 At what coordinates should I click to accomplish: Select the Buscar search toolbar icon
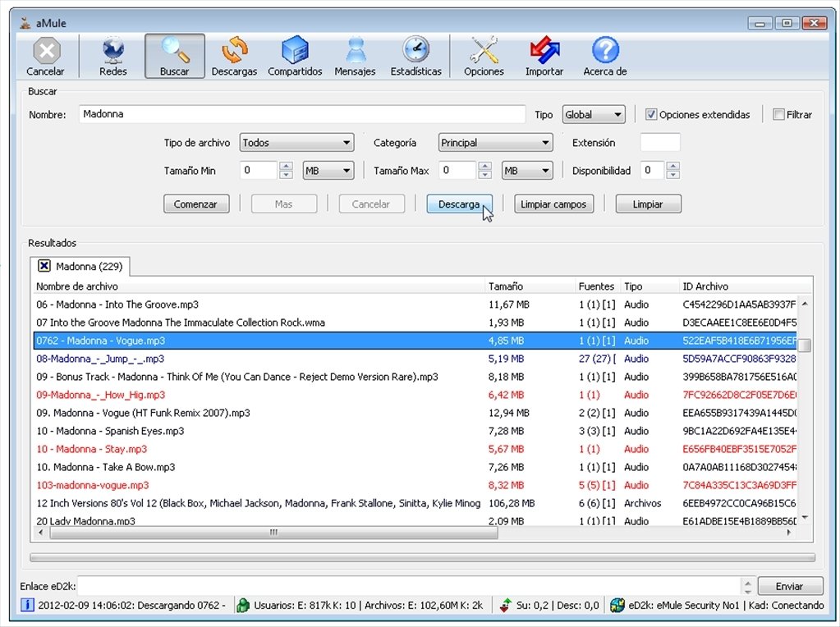pos(175,57)
